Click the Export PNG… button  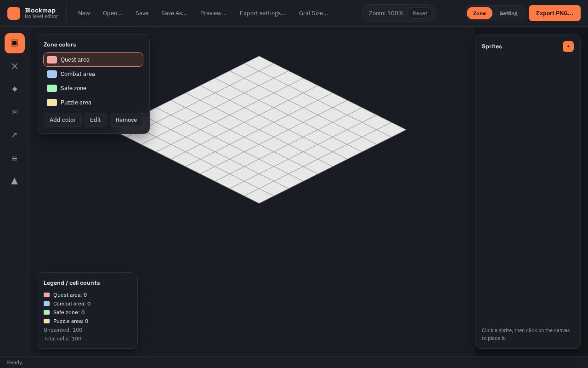[x=554, y=13]
